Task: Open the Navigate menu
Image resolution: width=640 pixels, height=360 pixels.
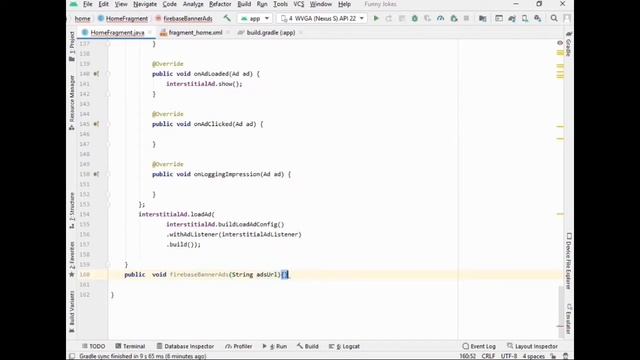Action: pyautogui.click(x=145, y=4)
